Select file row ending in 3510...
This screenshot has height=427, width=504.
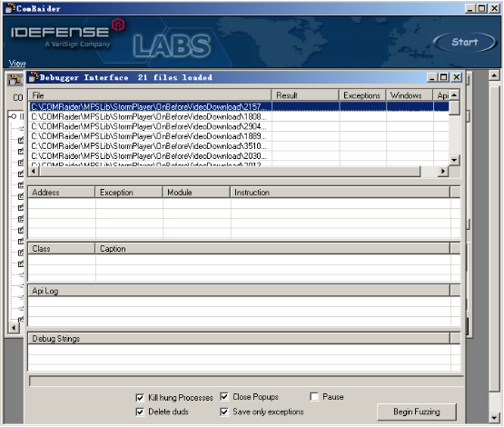[239, 146]
